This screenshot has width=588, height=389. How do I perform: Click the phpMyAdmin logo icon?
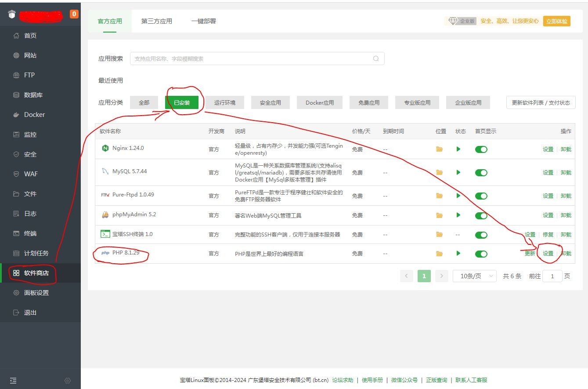click(x=105, y=214)
